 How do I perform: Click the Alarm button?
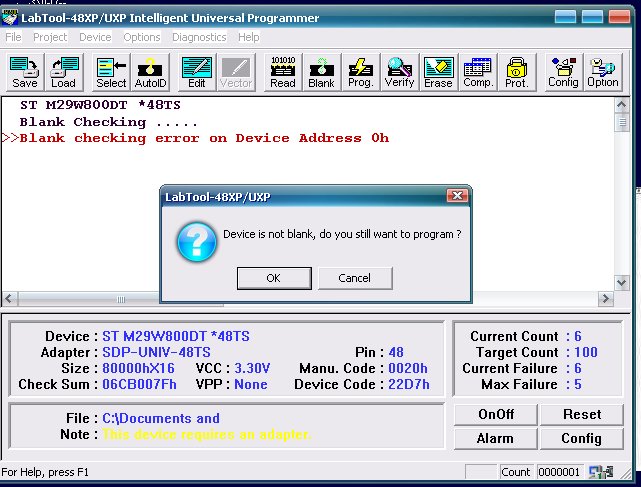point(496,439)
